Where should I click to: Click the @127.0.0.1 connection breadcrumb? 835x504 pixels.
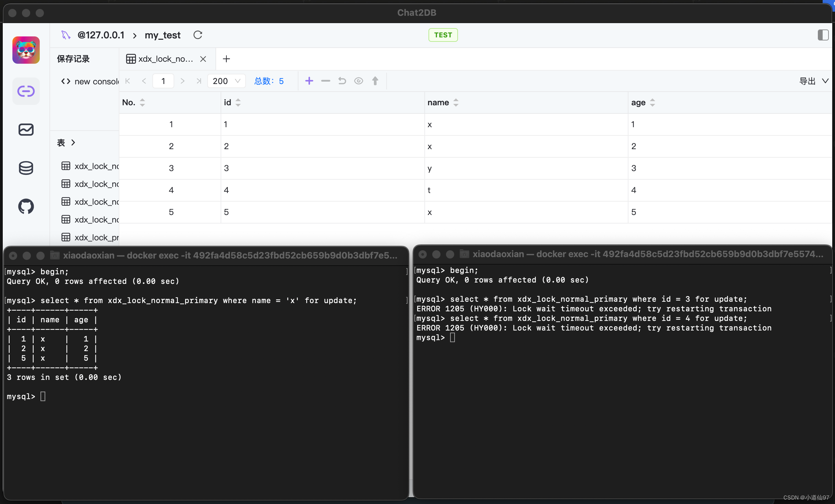[101, 35]
